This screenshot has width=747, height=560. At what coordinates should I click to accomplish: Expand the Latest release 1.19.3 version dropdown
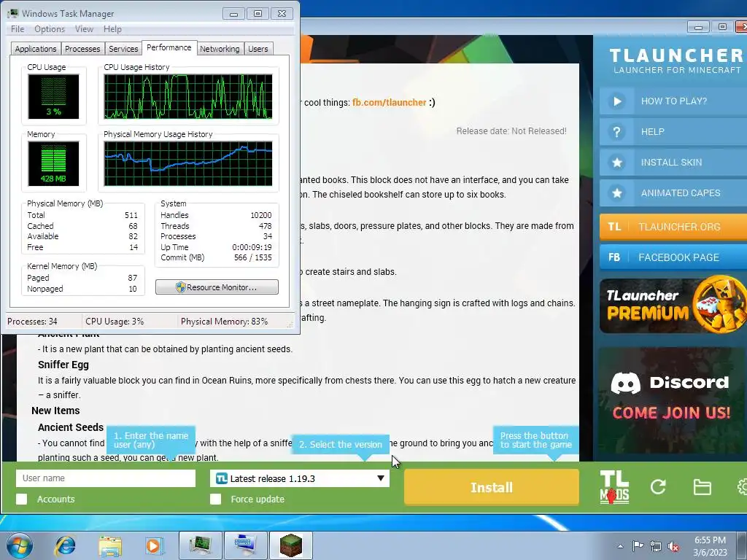[x=300, y=478]
